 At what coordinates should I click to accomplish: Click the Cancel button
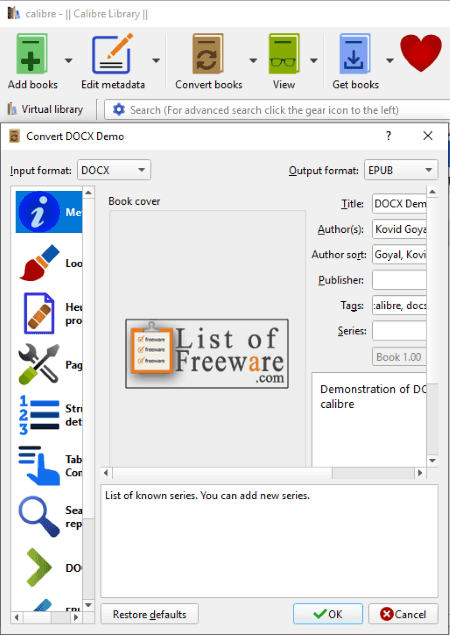coord(403,614)
